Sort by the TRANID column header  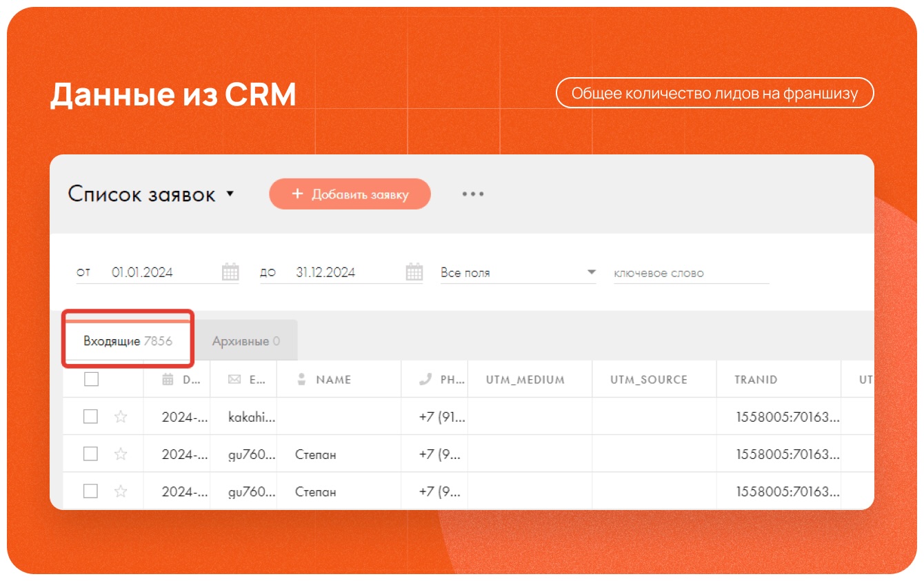[756, 380]
